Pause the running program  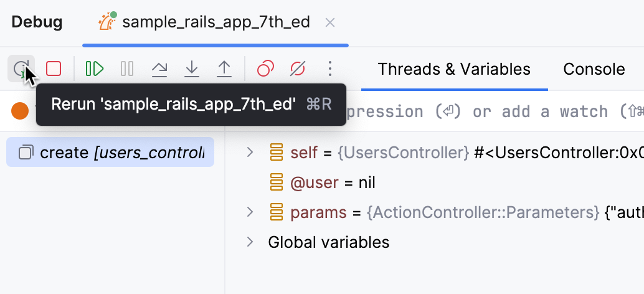[127, 69]
